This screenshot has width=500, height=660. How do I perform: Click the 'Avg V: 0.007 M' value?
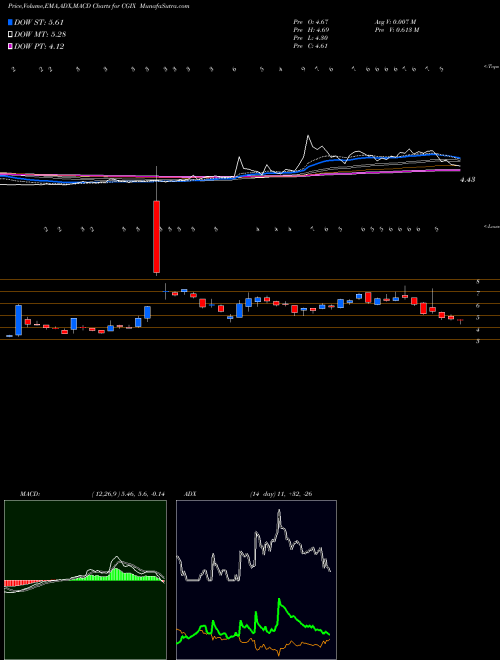395,22
